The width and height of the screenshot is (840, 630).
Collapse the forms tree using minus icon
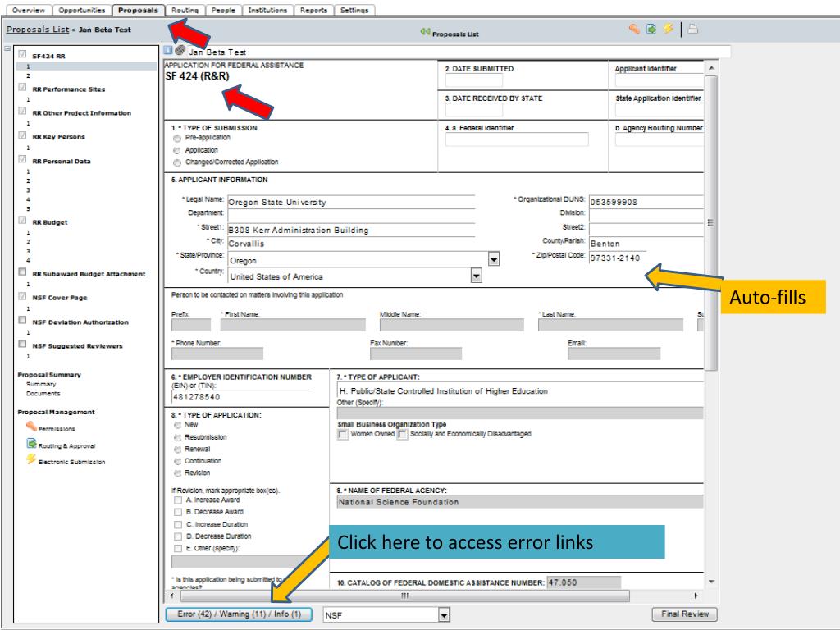tap(7, 48)
